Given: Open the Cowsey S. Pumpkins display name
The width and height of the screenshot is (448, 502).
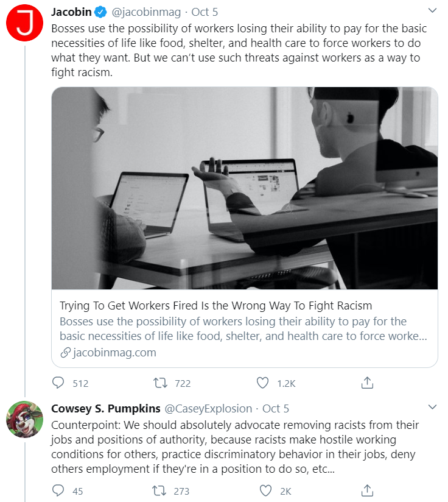Looking at the screenshot, I should click(x=106, y=409).
